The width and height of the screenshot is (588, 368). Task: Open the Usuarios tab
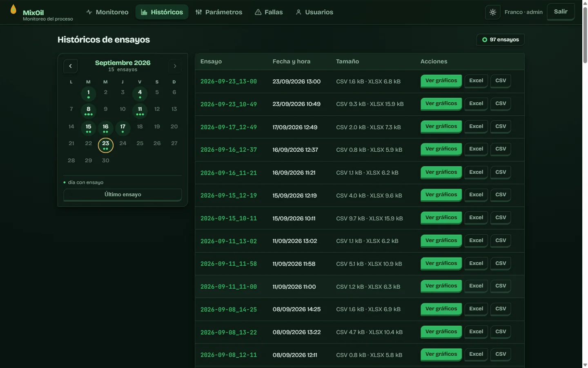click(314, 12)
